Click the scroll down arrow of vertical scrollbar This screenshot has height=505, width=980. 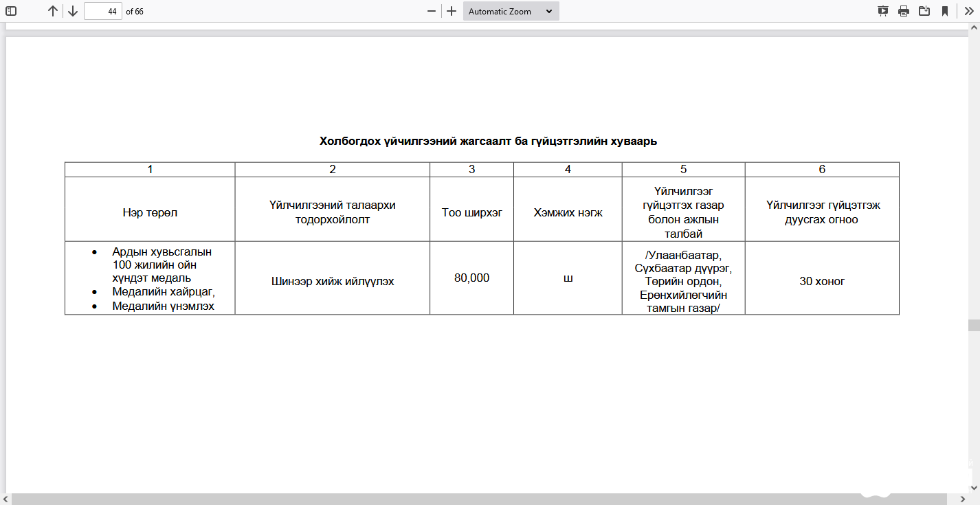(x=974, y=487)
